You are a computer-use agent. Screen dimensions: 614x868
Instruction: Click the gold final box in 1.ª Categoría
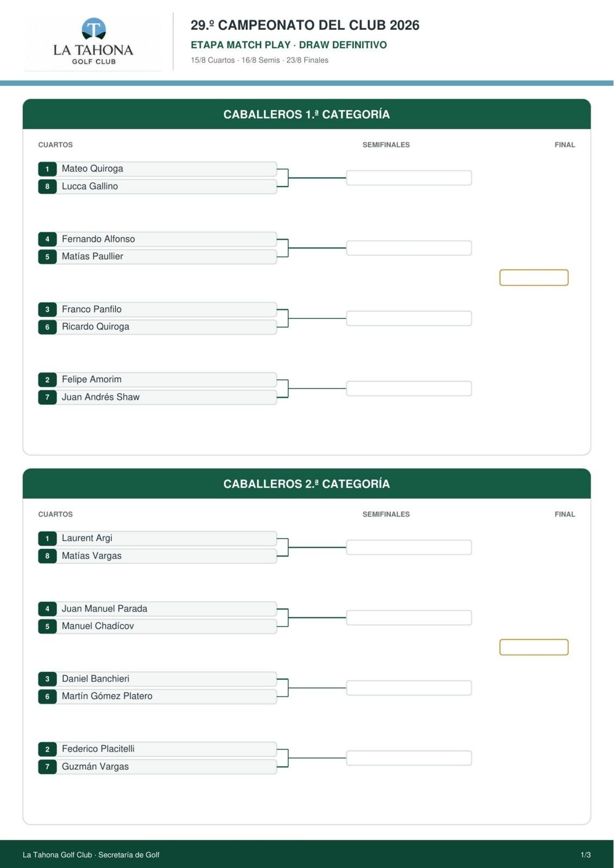point(534,278)
